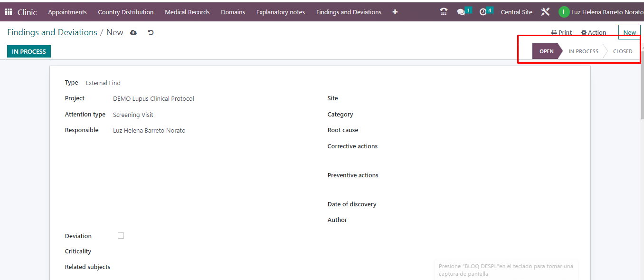Click the green IN PROCESS button
The height and width of the screenshot is (280, 644).
[29, 51]
